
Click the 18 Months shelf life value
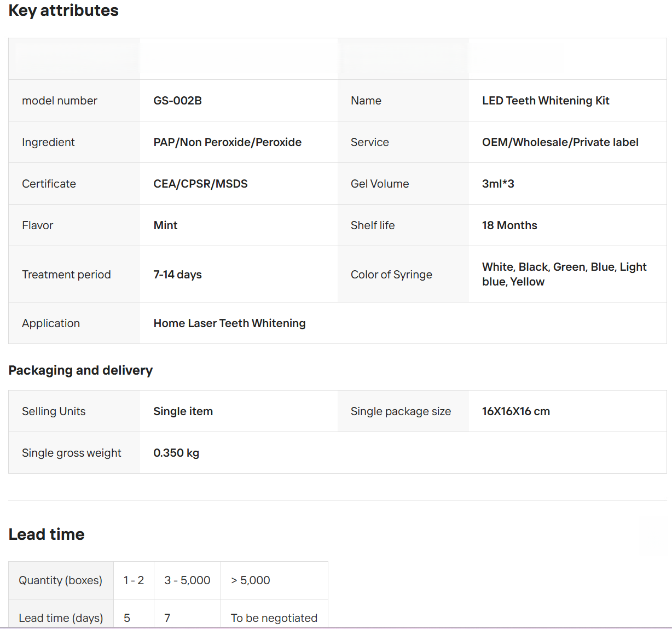tap(509, 225)
